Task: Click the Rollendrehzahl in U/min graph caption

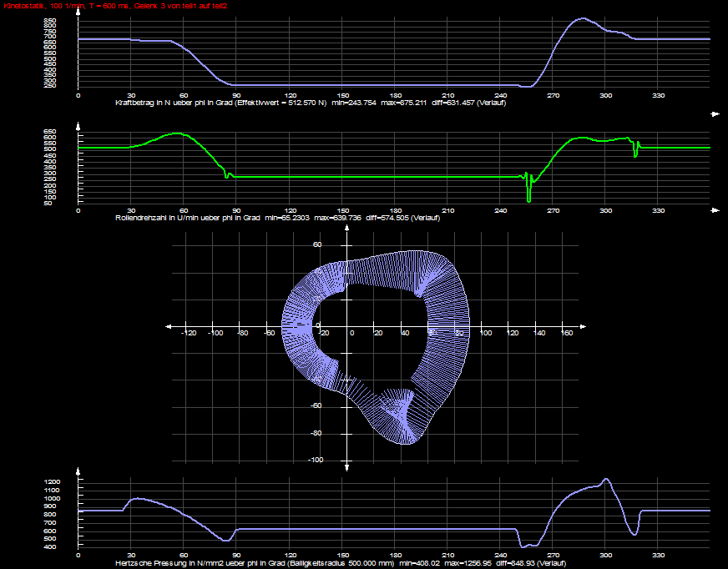Action: pyautogui.click(x=276, y=217)
